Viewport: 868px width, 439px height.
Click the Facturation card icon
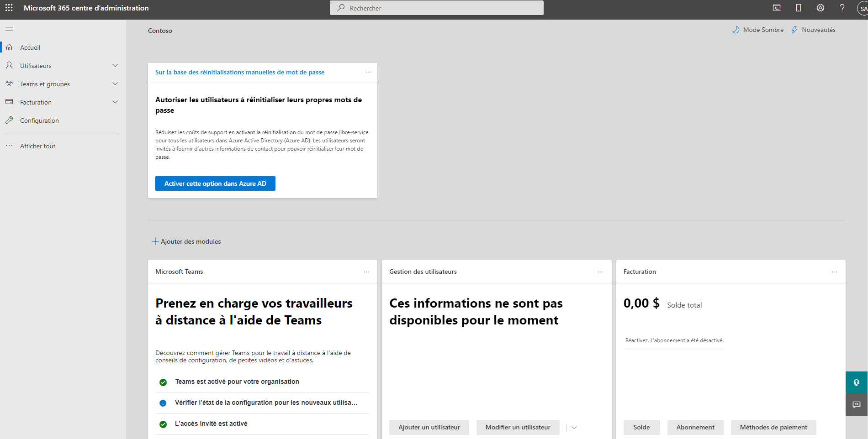tap(9, 102)
